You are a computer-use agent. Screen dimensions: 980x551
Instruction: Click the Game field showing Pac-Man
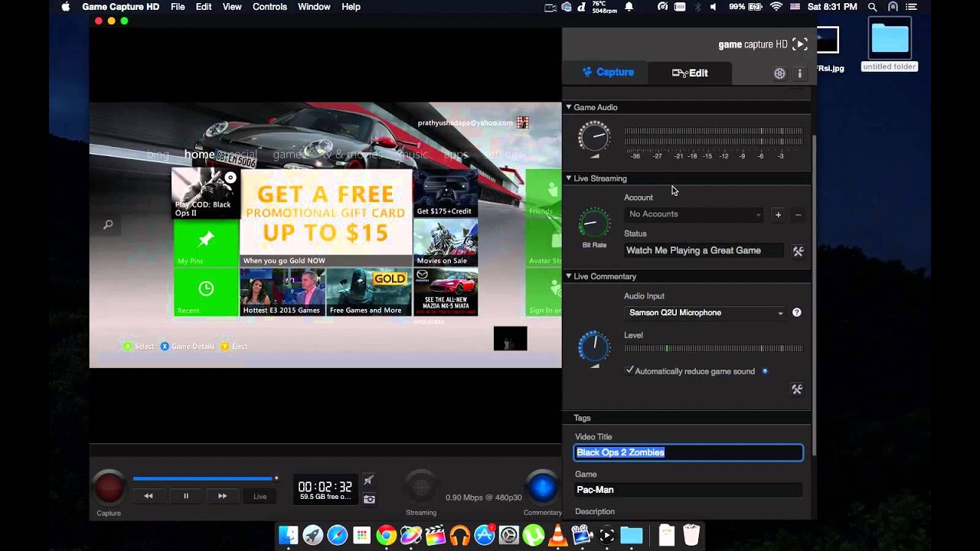[x=688, y=490]
